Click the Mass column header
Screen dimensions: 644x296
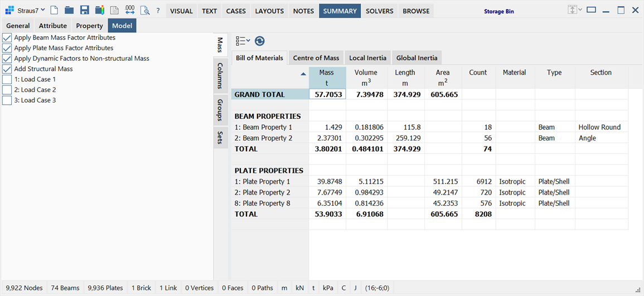click(x=327, y=77)
